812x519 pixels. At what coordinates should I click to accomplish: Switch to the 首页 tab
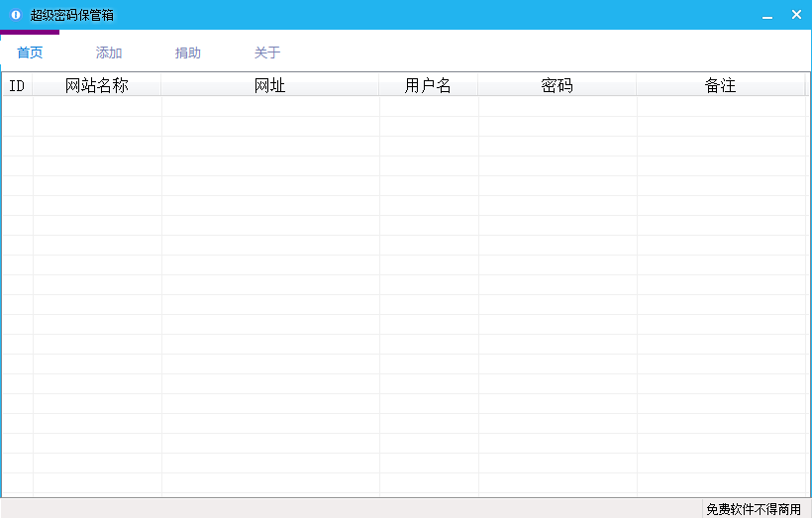click(x=30, y=52)
